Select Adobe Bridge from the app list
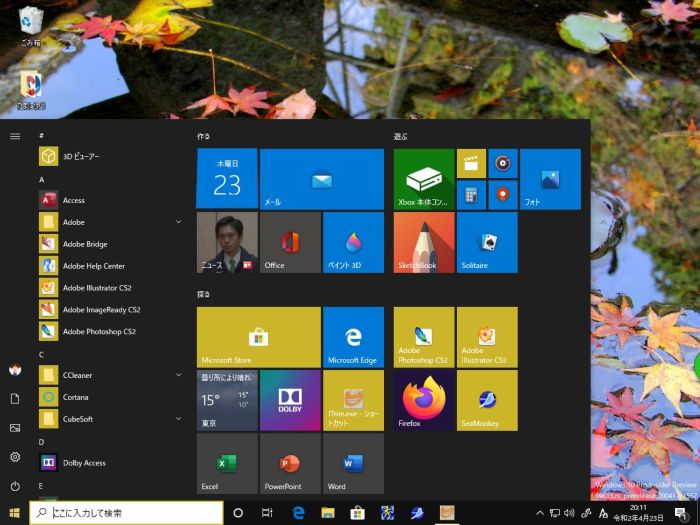Screen dimensions: 700x525 click(x=85, y=244)
